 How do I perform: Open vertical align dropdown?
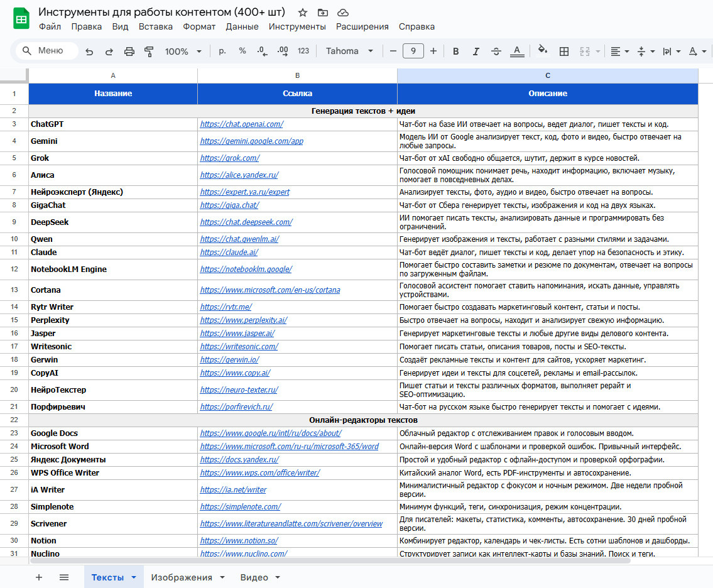[x=645, y=52]
